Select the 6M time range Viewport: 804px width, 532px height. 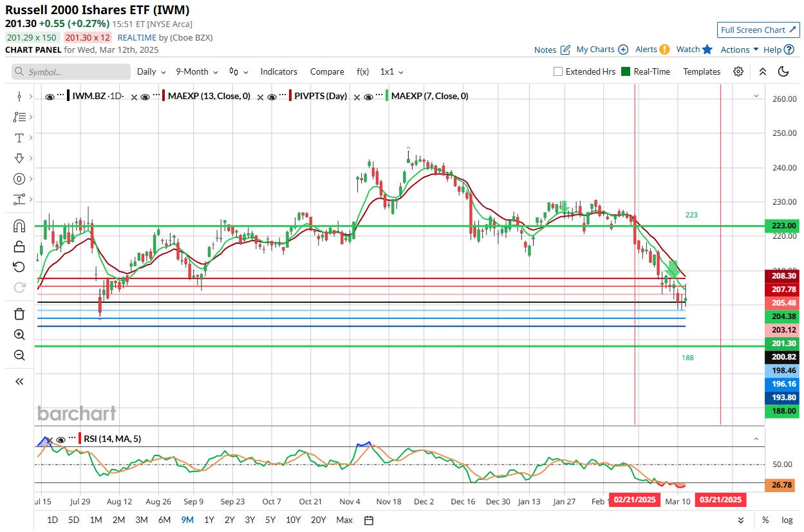point(164,520)
